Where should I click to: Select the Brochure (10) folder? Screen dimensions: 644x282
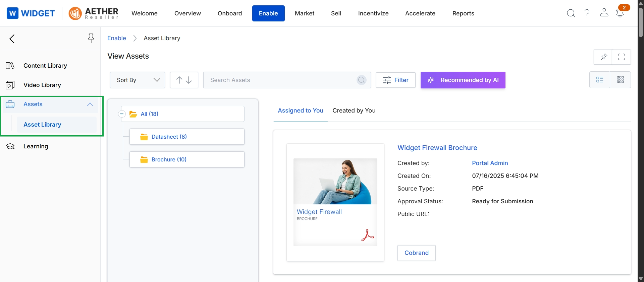pos(187,159)
